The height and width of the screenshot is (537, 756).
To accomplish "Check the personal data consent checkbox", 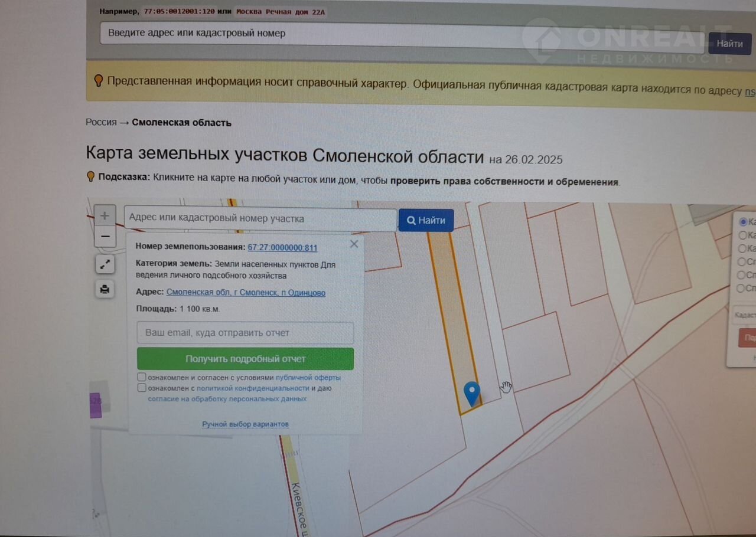I will (142, 388).
